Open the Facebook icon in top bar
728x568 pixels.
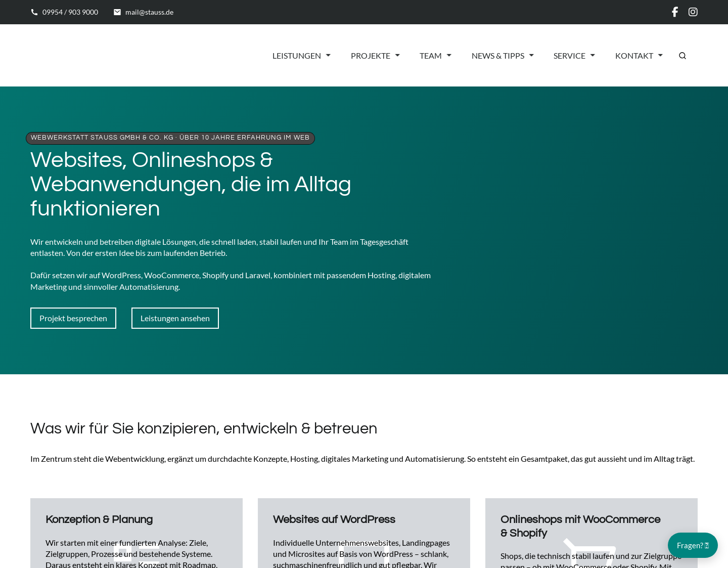point(674,12)
